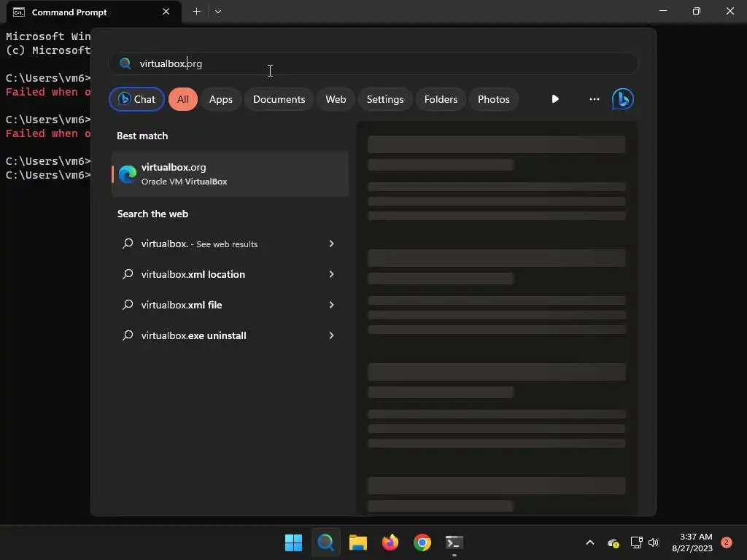Open the Windows Start button
747x560 pixels.
(293, 542)
